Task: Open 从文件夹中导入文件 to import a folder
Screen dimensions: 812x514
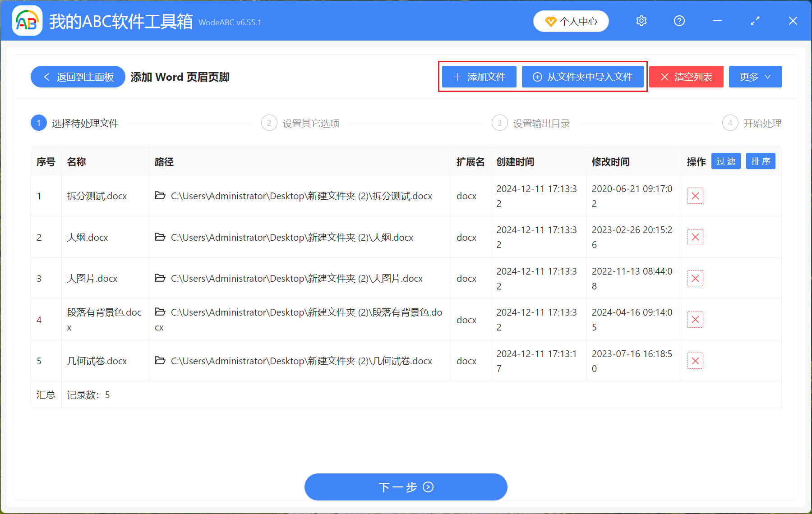Action: (583, 77)
